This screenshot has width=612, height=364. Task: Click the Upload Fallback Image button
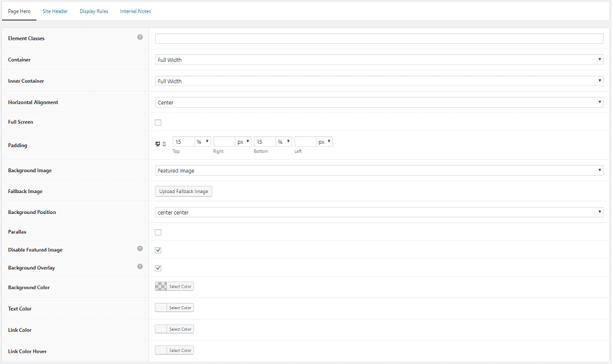pyautogui.click(x=184, y=191)
